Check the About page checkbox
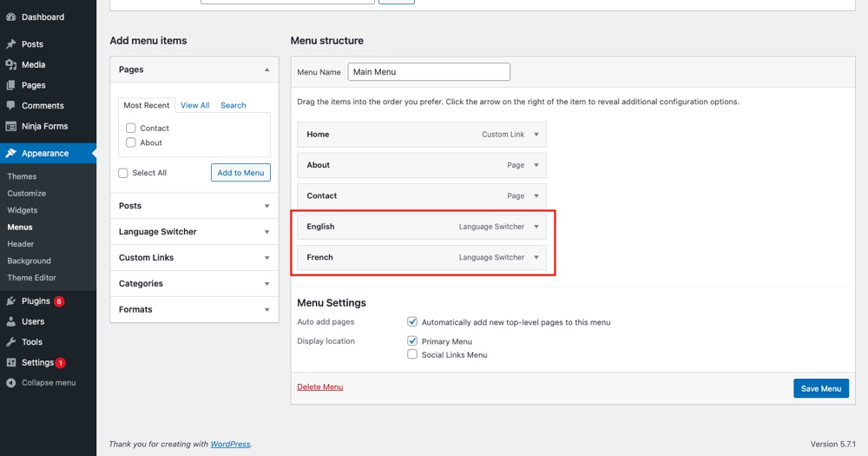 click(131, 142)
